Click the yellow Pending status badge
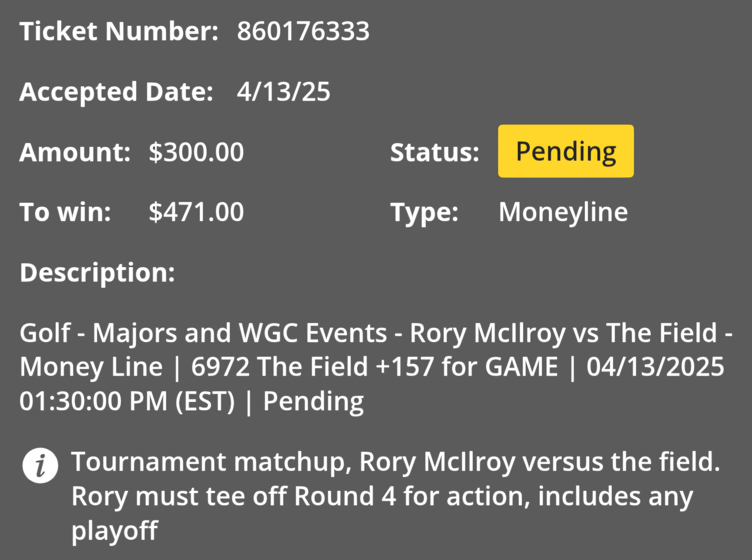The image size is (752, 560). point(566,151)
